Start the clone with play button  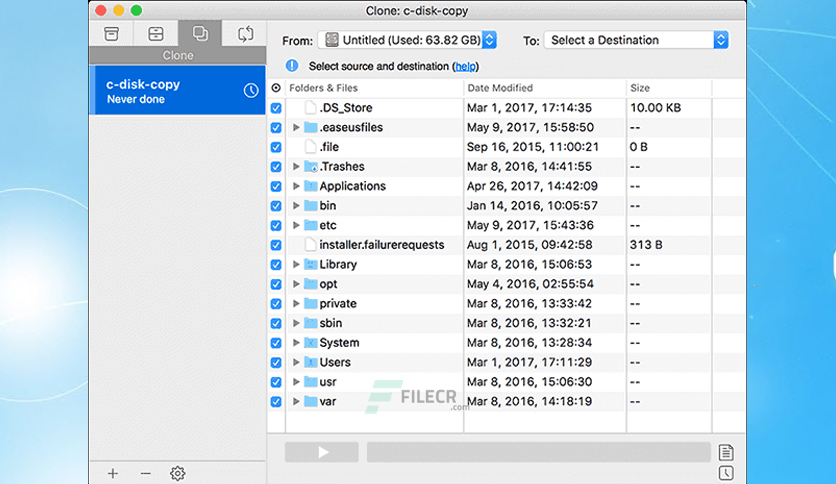click(321, 452)
